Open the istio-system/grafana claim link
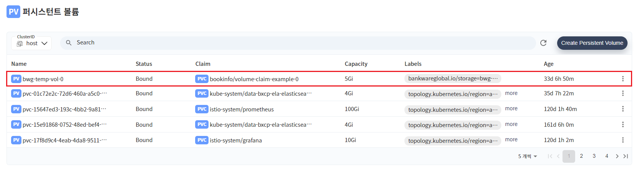Image resolution: width=644 pixels, height=170 pixels. (236, 141)
